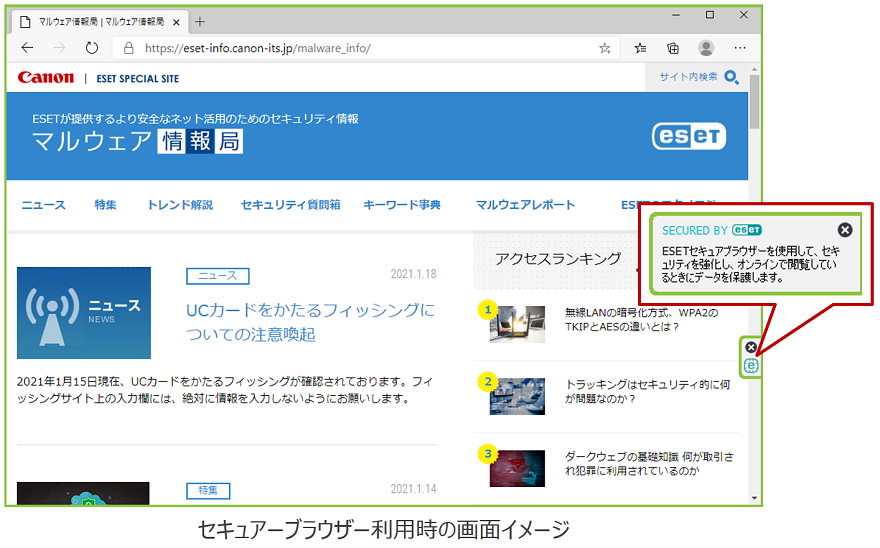Click the news article thumbnail image

pos(84,313)
